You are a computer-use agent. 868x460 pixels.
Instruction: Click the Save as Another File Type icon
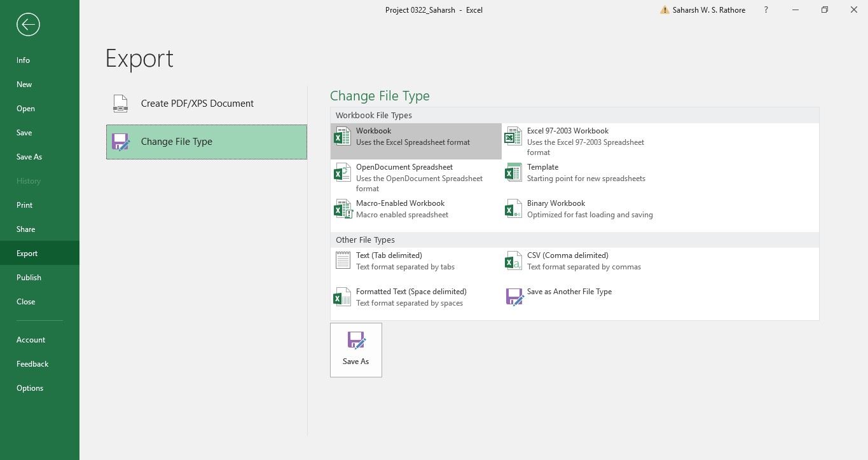[514, 297]
